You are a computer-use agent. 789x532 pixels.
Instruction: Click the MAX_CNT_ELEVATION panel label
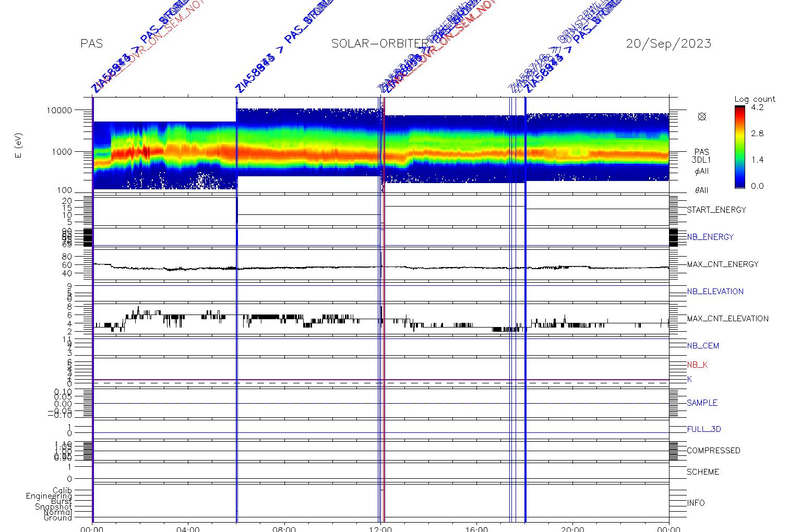(727, 318)
